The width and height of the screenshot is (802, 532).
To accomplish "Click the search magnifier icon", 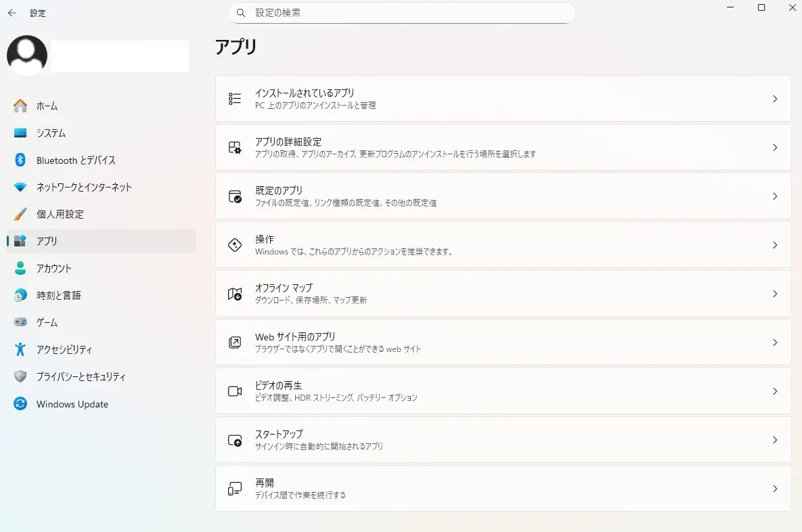I will tap(241, 13).
